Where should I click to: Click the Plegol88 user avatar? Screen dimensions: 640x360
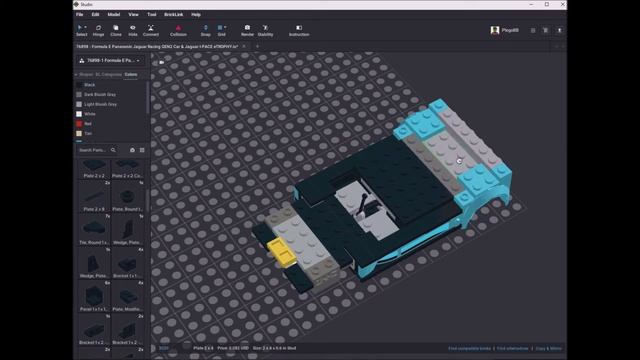click(495, 30)
